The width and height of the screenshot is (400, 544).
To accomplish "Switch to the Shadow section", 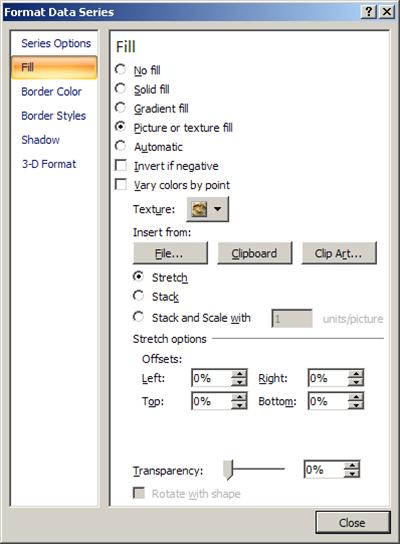I will point(41,140).
